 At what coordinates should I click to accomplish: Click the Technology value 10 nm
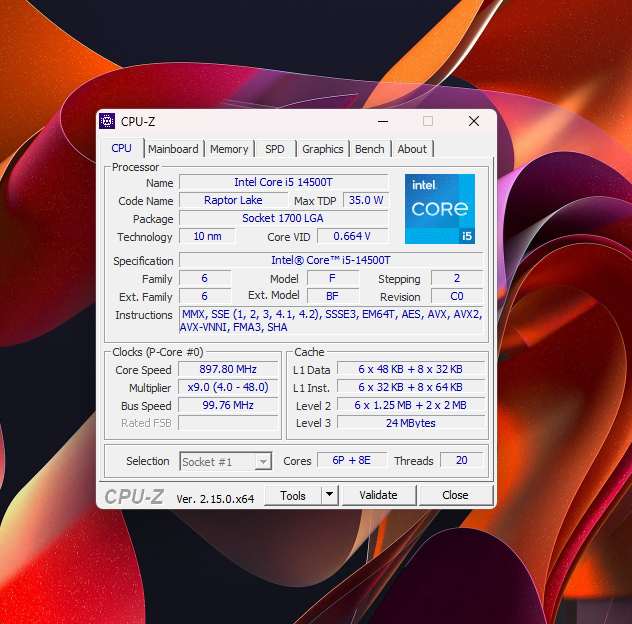click(207, 236)
